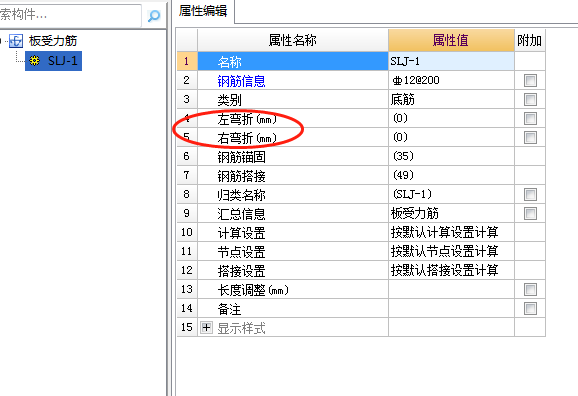Switch to the 属性编辑 tab
Viewport: 578px width, 396px height.
click(203, 11)
